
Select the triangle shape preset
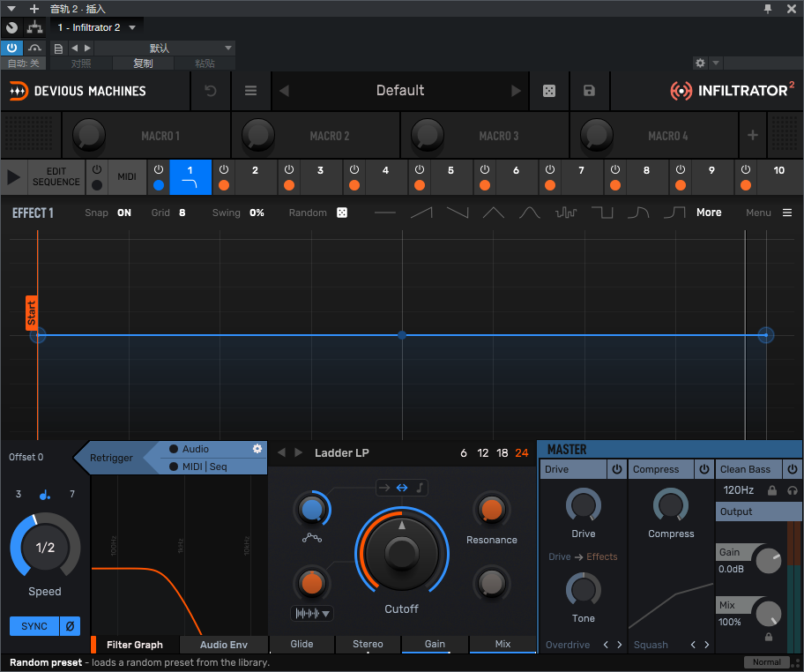tap(494, 213)
